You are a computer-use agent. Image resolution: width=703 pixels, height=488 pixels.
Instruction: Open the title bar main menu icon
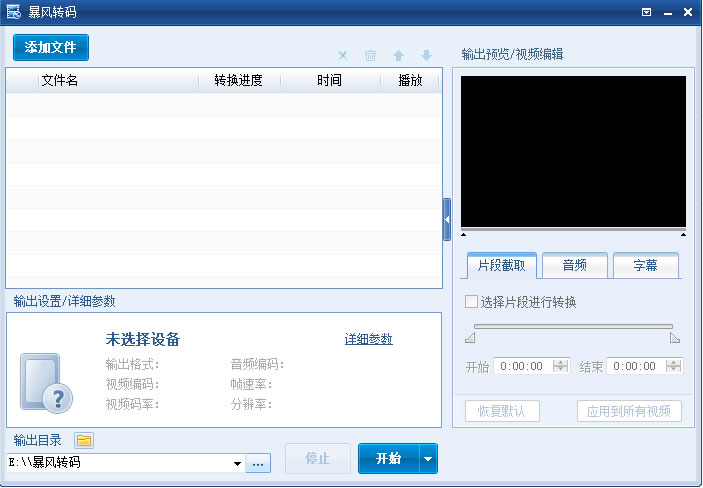pyautogui.click(x=647, y=12)
